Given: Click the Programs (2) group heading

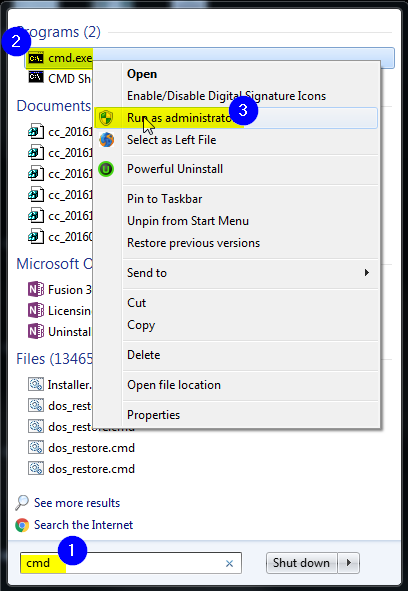Looking at the screenshot, I should click(x=58, y=32).
